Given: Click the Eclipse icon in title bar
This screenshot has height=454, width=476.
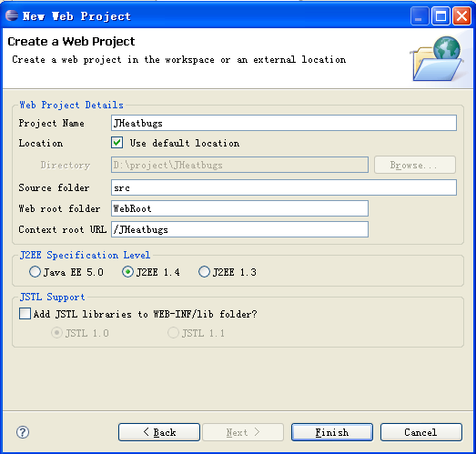Looking at the screenshot, I should 12,15.
